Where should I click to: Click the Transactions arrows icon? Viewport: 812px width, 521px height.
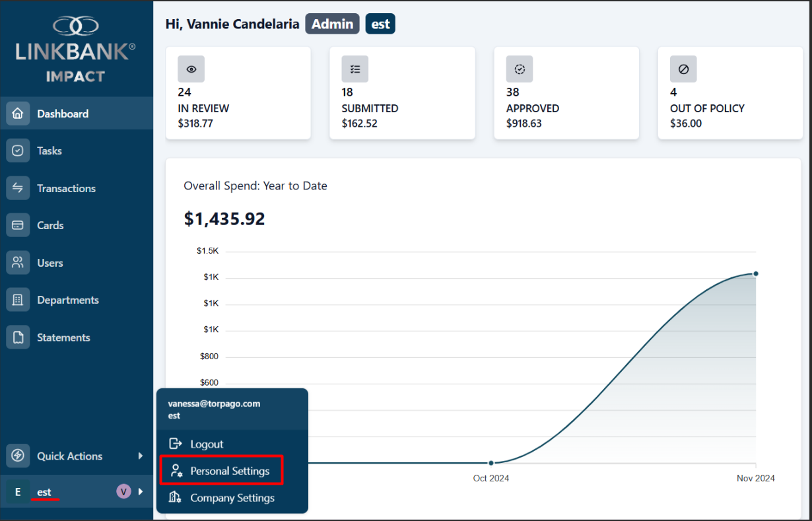[18, 188]
